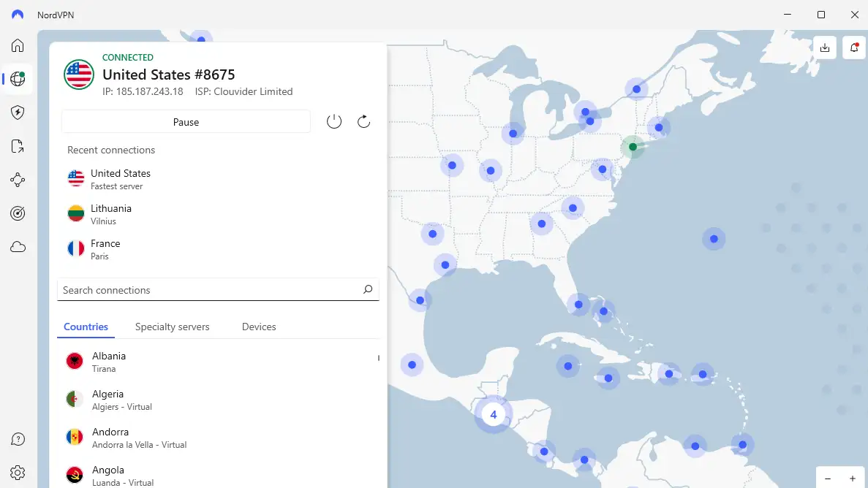Open the help question mark icon

coord(18,439)
